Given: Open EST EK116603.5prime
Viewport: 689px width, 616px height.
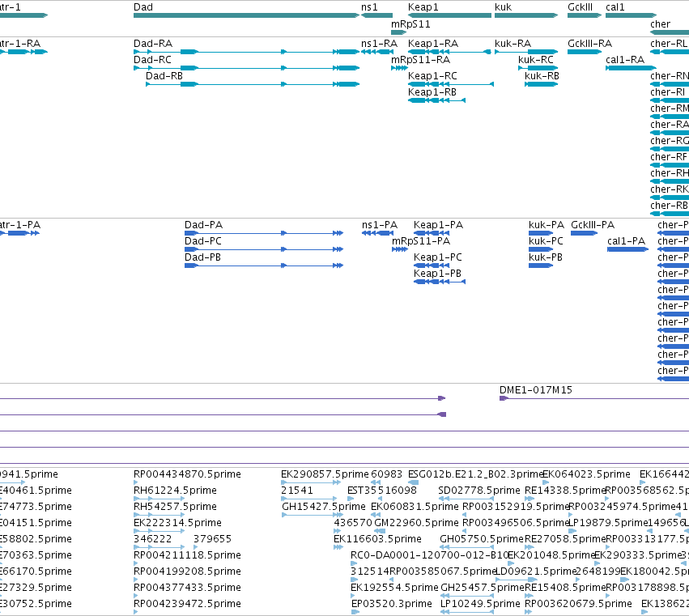Looking at the screenshot, I should pyautogui.click(x=377, y=540).
